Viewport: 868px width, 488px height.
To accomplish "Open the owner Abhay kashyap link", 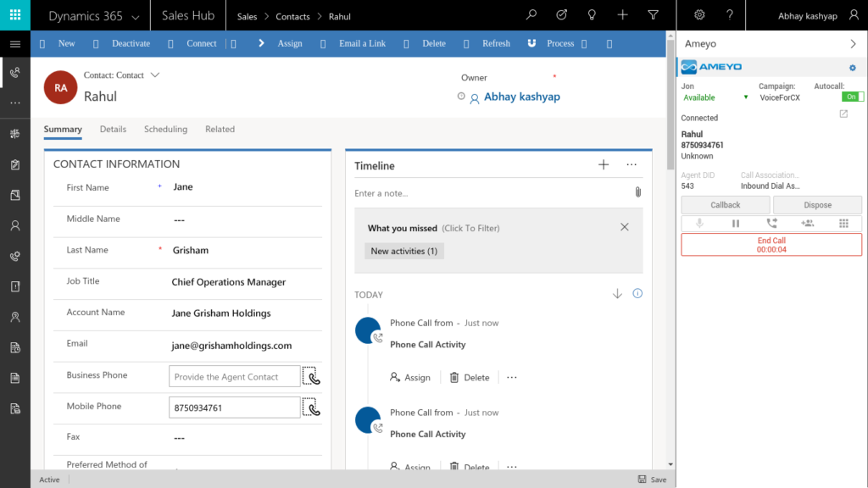I will coord(522,97).
